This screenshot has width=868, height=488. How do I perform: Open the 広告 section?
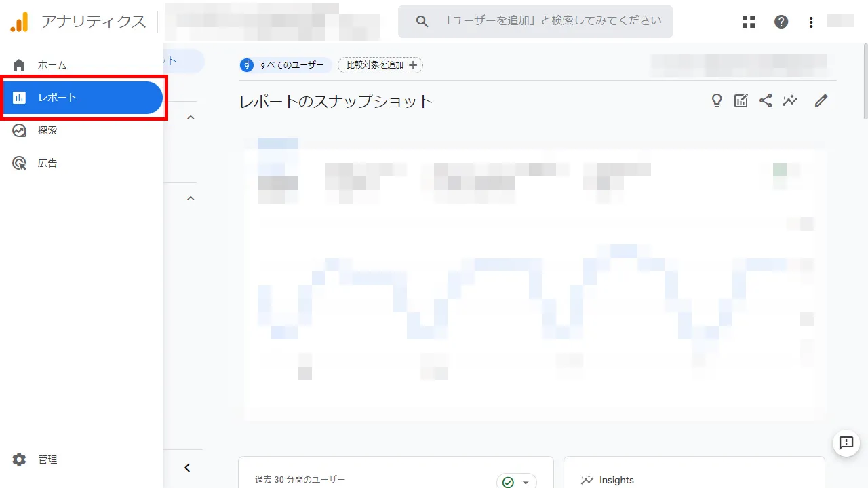(x=47, y=162)
